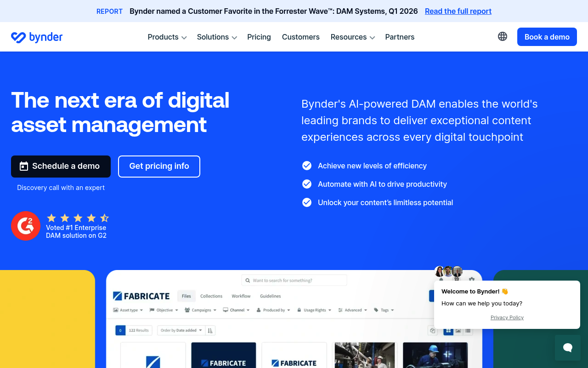
Task: Click inside the mockup search field
Action: coord(294,280)
